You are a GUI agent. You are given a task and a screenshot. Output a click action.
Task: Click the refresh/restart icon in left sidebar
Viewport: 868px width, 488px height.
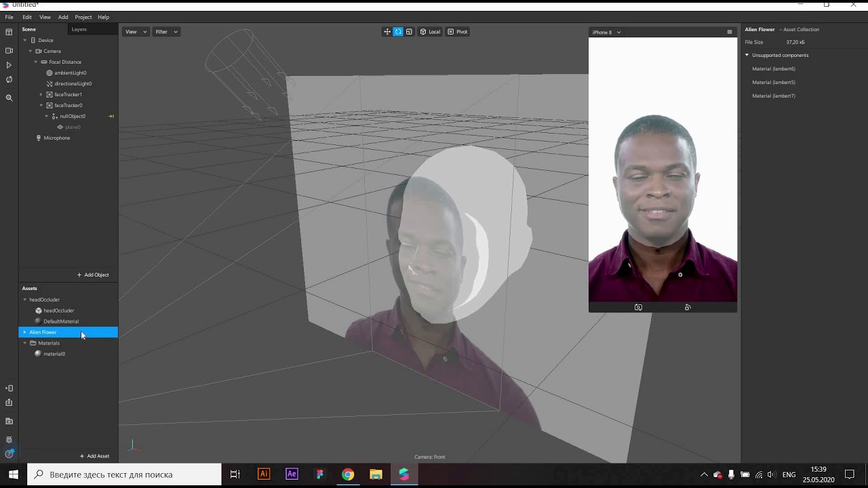[9, 79]
